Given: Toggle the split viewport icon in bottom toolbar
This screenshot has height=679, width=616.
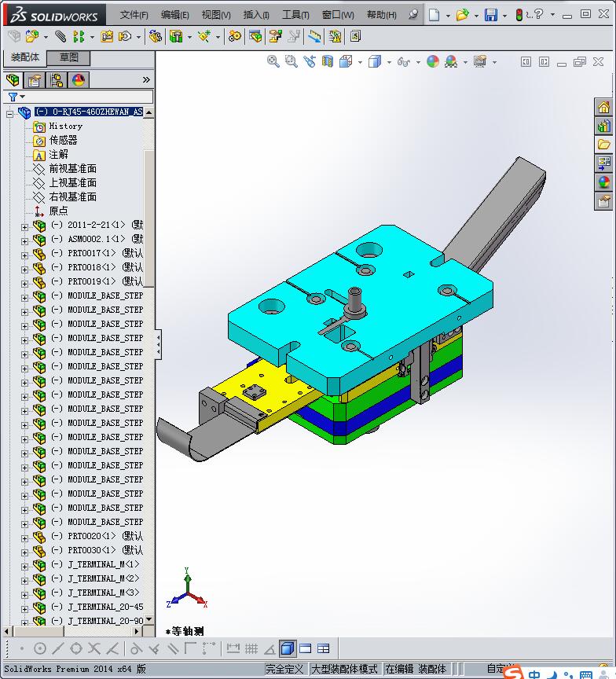Looking at the screenshot, I should tap(324, 648).
